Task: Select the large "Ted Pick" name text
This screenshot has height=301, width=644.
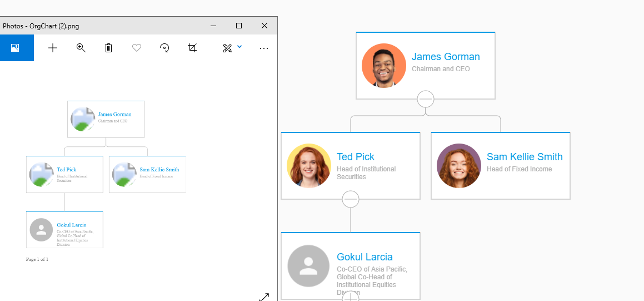Action: pyautogui.click(x=356, y=157)
